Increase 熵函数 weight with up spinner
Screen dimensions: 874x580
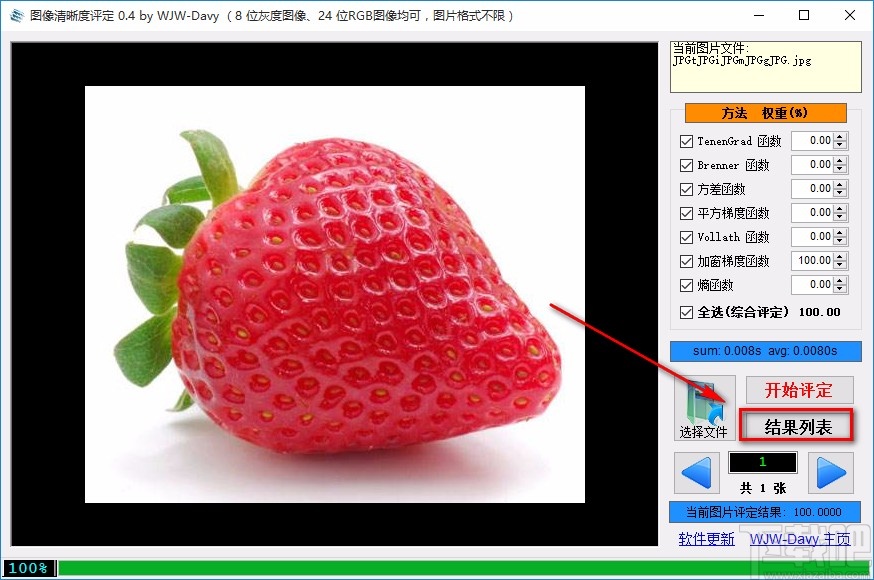click(841, 280)
